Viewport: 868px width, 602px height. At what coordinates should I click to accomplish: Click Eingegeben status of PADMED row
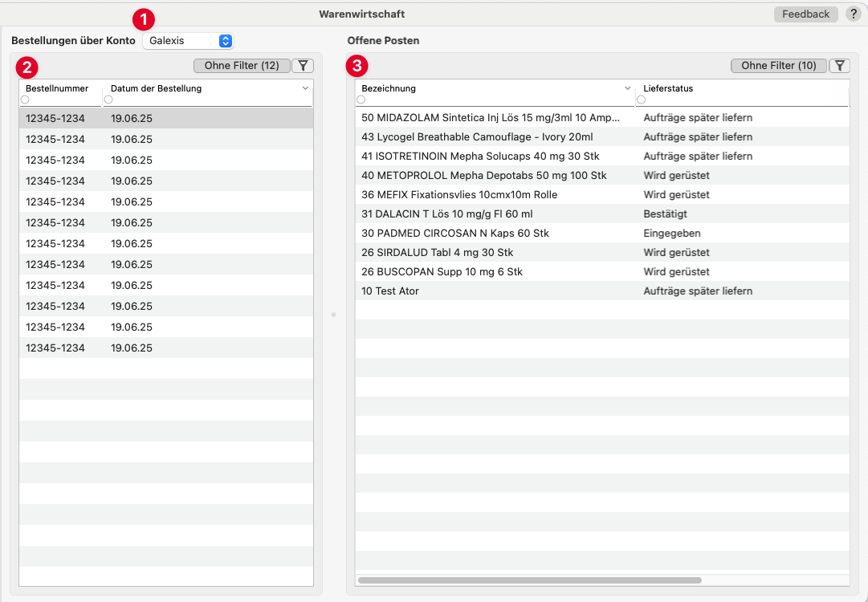click(x=672, y=233)
